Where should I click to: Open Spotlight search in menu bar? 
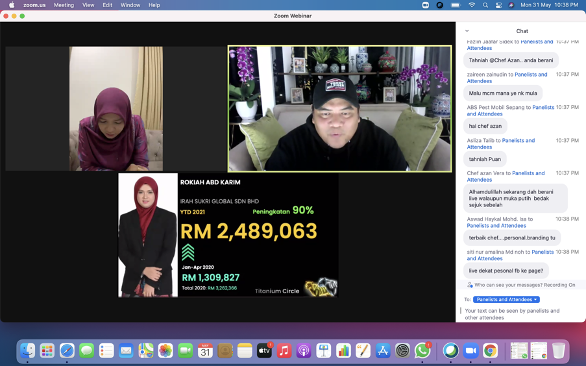[485, 5]
